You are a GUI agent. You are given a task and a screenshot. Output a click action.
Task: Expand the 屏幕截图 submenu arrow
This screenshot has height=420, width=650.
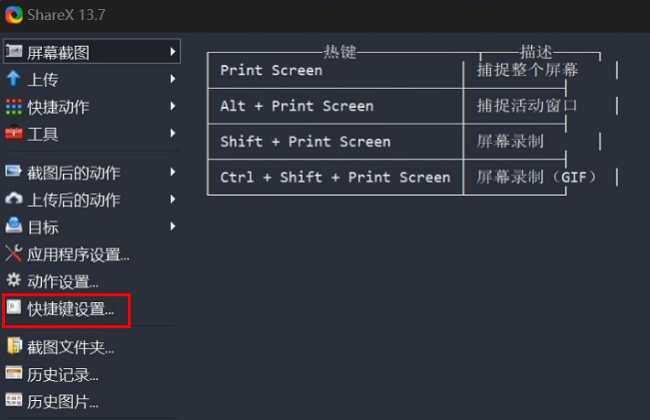coord(173,51)
